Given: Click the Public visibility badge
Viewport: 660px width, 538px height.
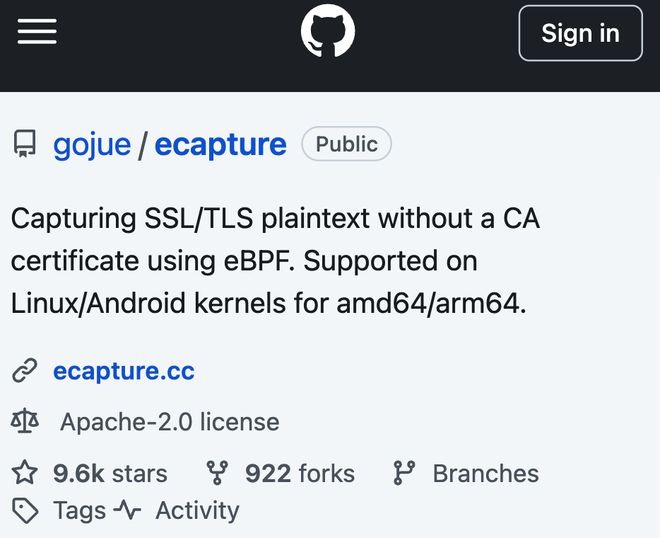Looking at the screenshot, I should [346, 144].
